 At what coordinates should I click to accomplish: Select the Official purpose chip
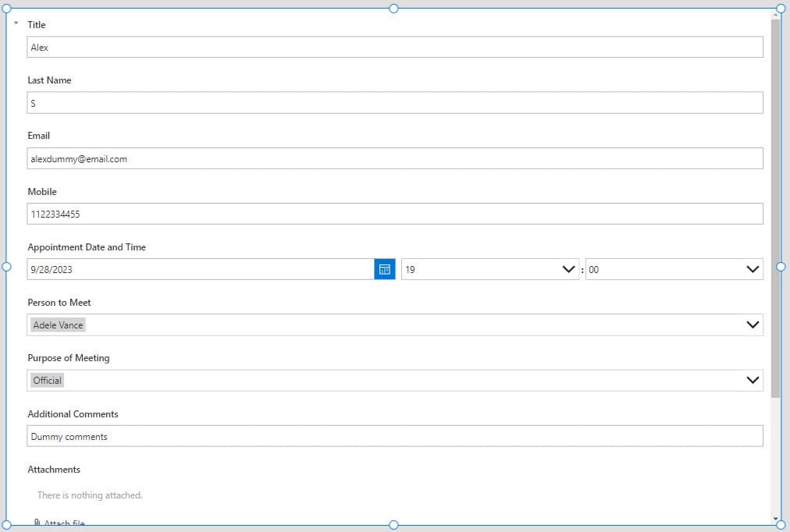pos(48,380)
